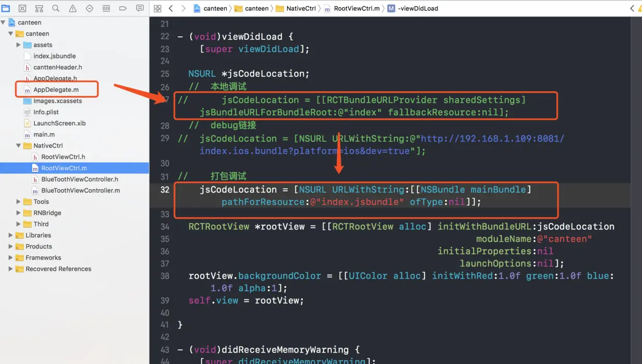
Task: Expand the Frameworks group triangle
Action: [x=11, y=257]
